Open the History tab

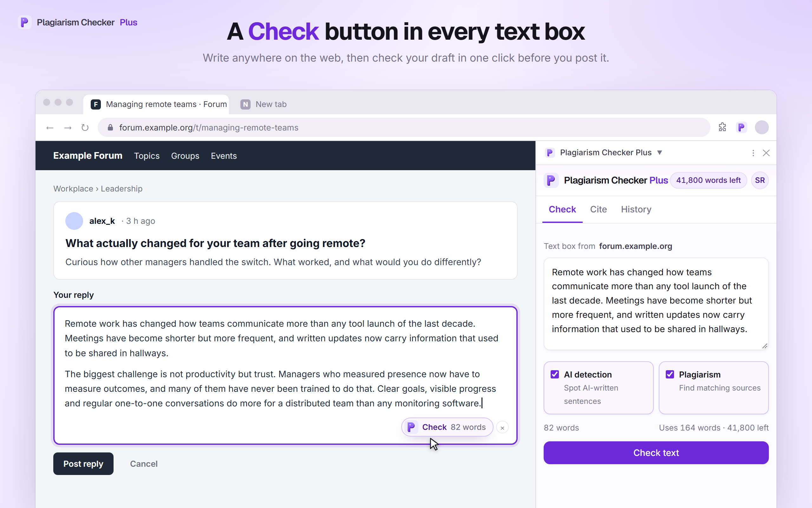(x=636, y=209)
